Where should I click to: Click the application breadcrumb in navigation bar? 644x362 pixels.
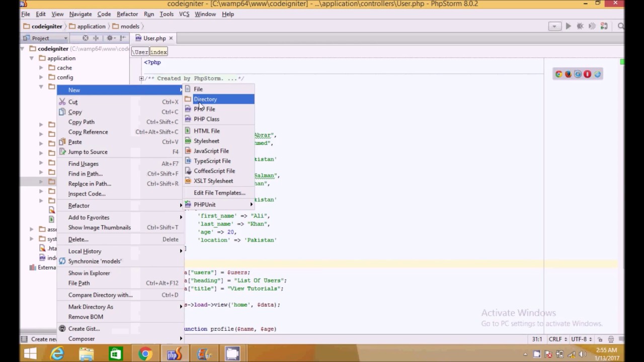[x=88, y=26]
